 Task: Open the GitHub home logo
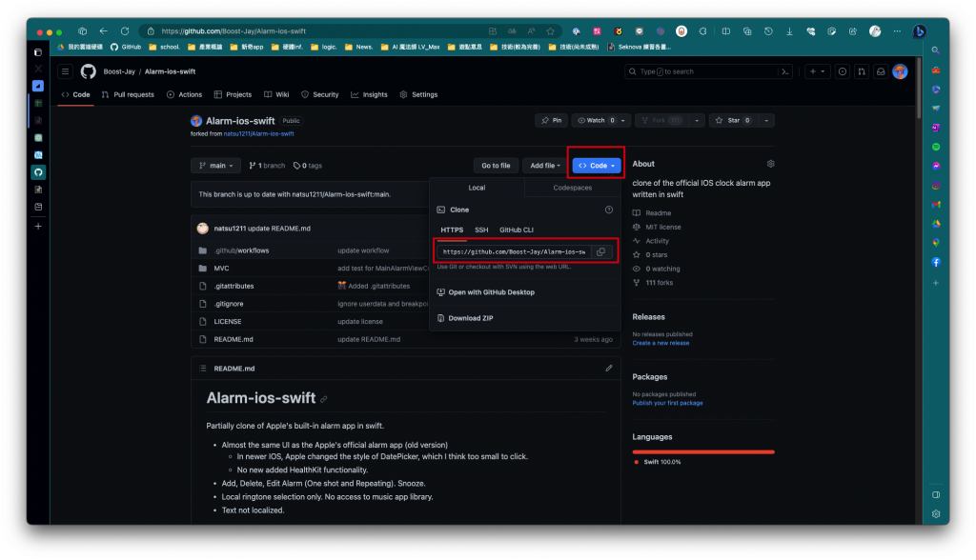(x=89, y=71)
